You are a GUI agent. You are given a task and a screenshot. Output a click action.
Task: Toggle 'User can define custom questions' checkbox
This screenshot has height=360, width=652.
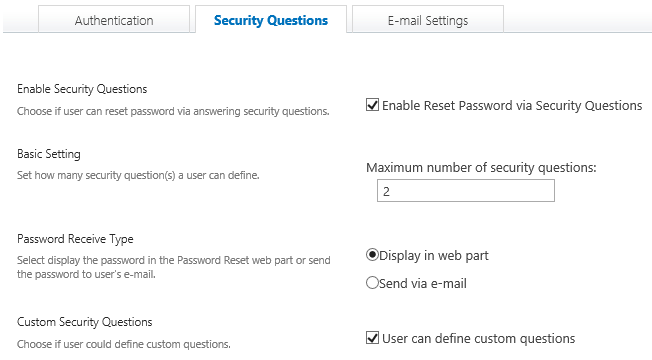coord(372,338)
